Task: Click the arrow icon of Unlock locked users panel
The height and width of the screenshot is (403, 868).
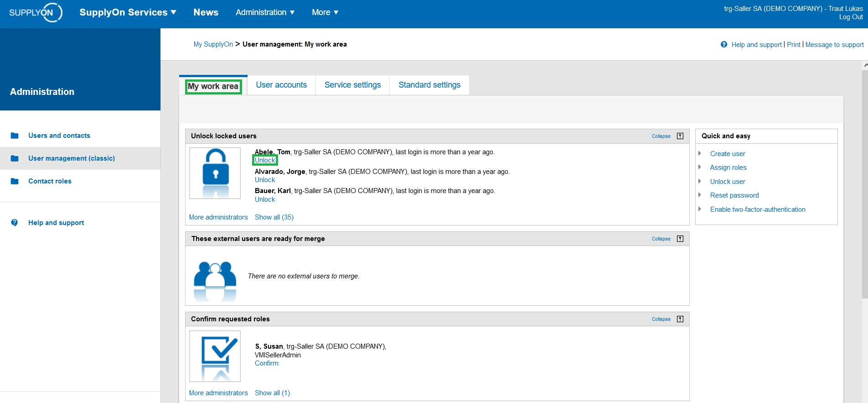Action: pyautogui.click(x=680, y=136)
